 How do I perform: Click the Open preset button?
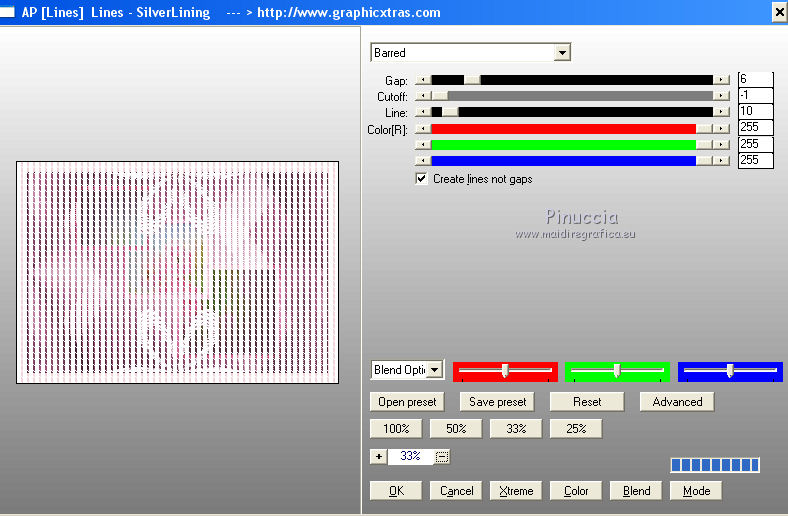click(x=407, y=402)
